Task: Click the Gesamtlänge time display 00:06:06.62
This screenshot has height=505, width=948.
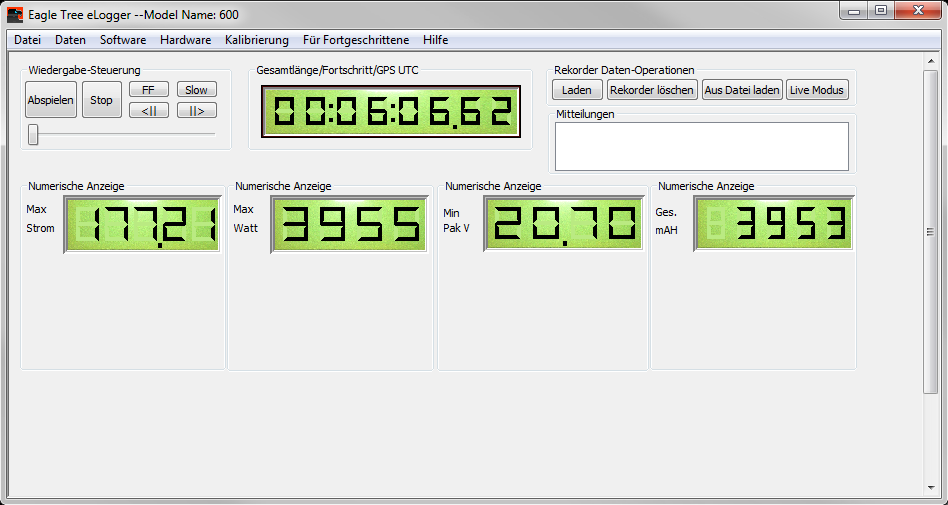Action: point(391,111)
